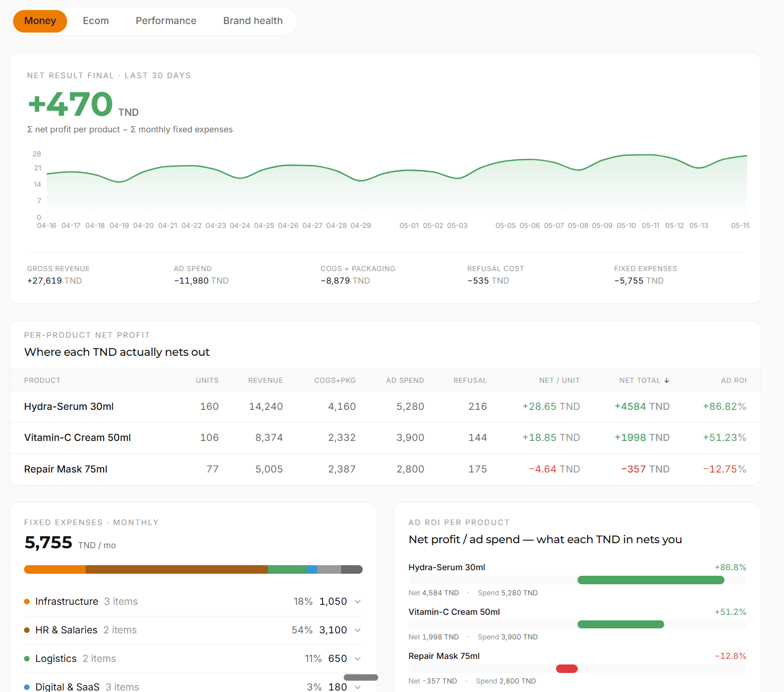Click Hydra-Serum 30ml in AD ROI panel
Image resolution: width=784 pixels, height=692 pixels.
446,567
